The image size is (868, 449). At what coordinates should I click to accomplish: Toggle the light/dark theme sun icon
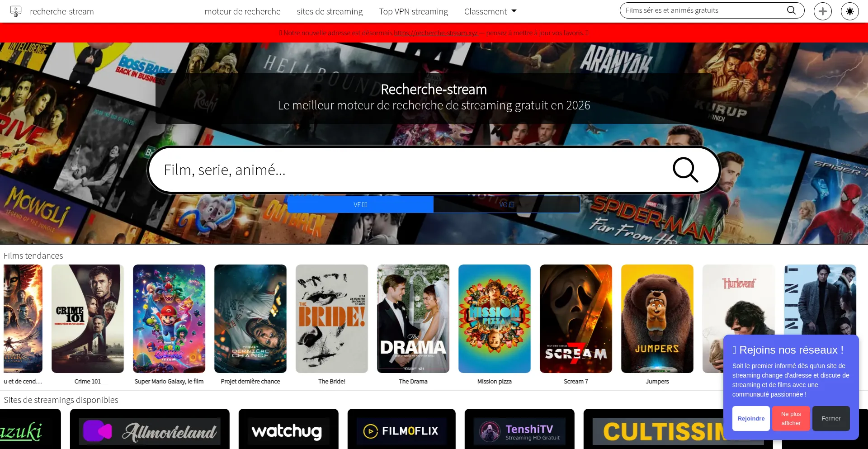point(850,11)
